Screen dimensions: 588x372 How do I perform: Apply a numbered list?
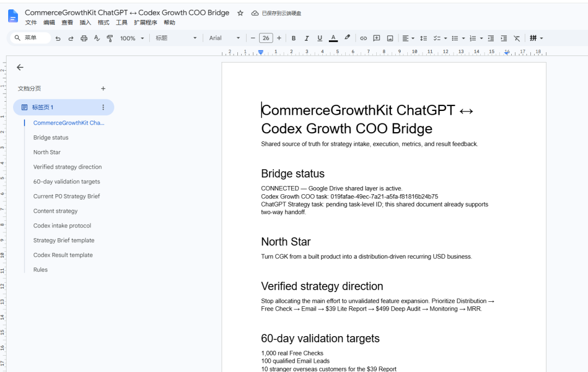pos(473,38)
